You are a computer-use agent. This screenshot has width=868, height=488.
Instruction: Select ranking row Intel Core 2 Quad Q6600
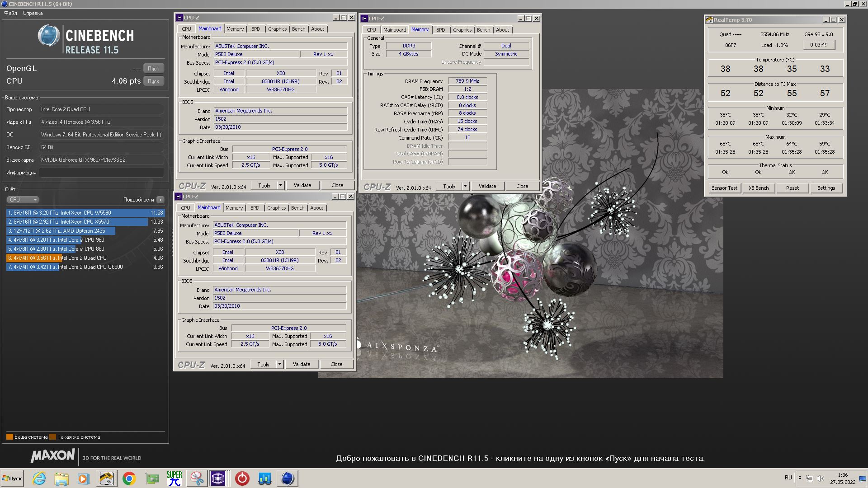pos(85,267)
